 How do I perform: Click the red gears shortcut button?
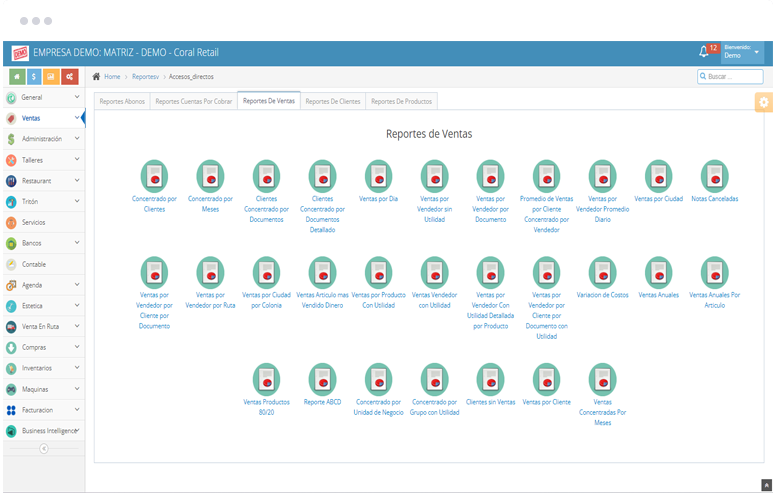[70, 77]
